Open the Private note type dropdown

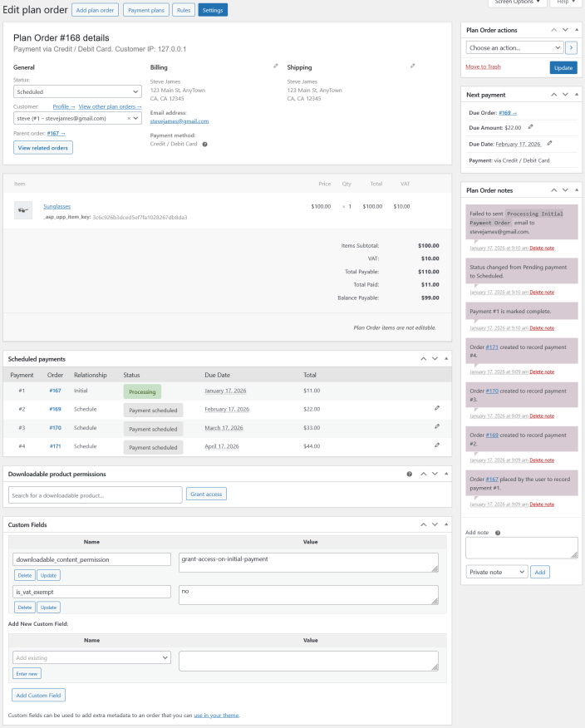(x=497, y=572)
